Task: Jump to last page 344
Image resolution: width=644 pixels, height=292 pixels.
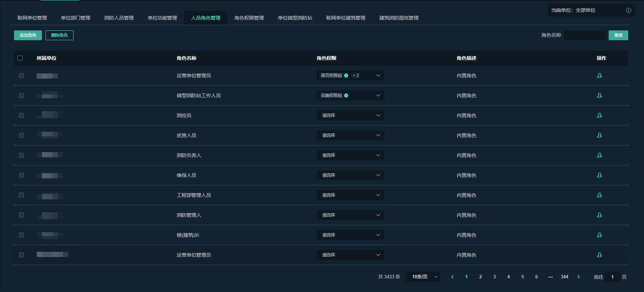Action: (x=565, y=277)
